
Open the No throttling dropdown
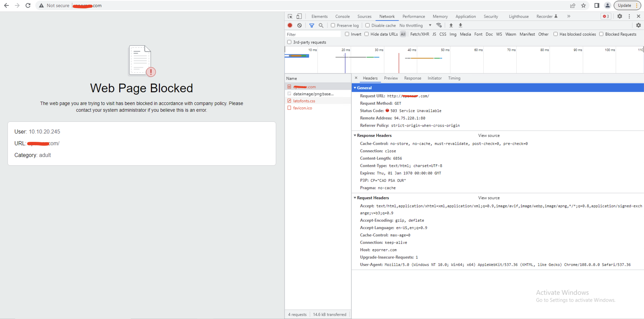[x=415, y=25]
